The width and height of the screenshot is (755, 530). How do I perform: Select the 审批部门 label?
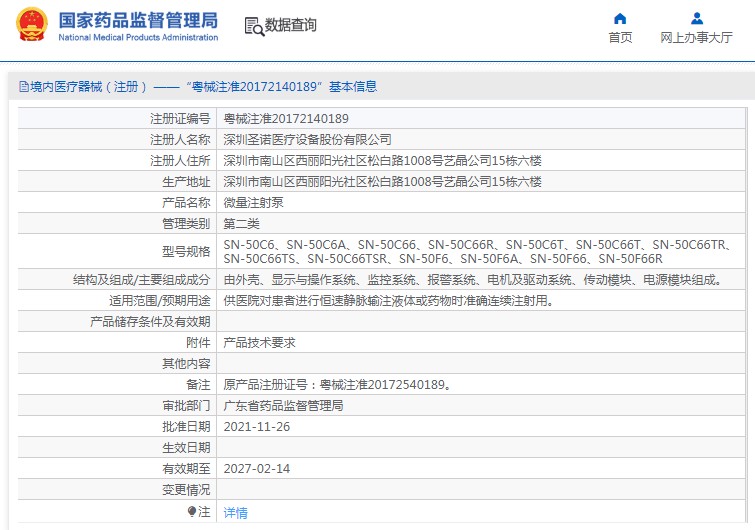[186, 406]
